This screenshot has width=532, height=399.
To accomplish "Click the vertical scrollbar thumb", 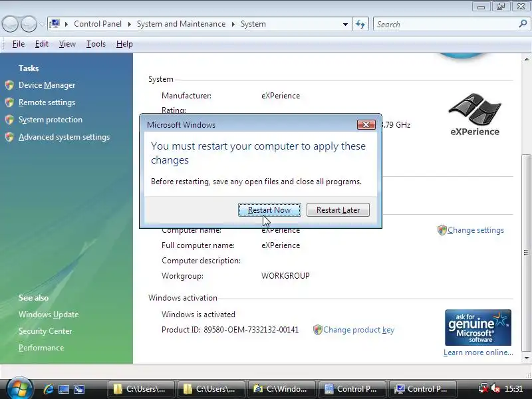I will (x=527, y=253).
